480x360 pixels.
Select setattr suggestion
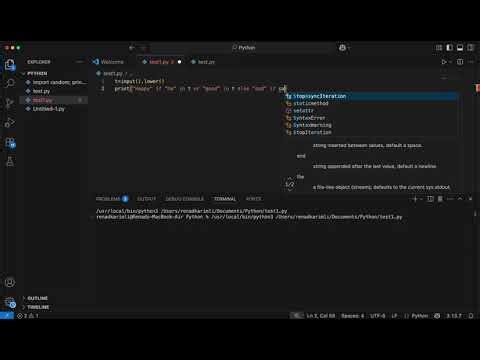pyautogui.click(x=371, y=111)
